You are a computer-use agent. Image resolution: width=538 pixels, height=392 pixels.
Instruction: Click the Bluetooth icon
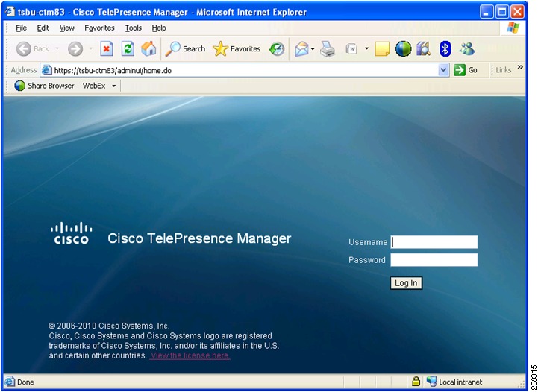point(445,49)
